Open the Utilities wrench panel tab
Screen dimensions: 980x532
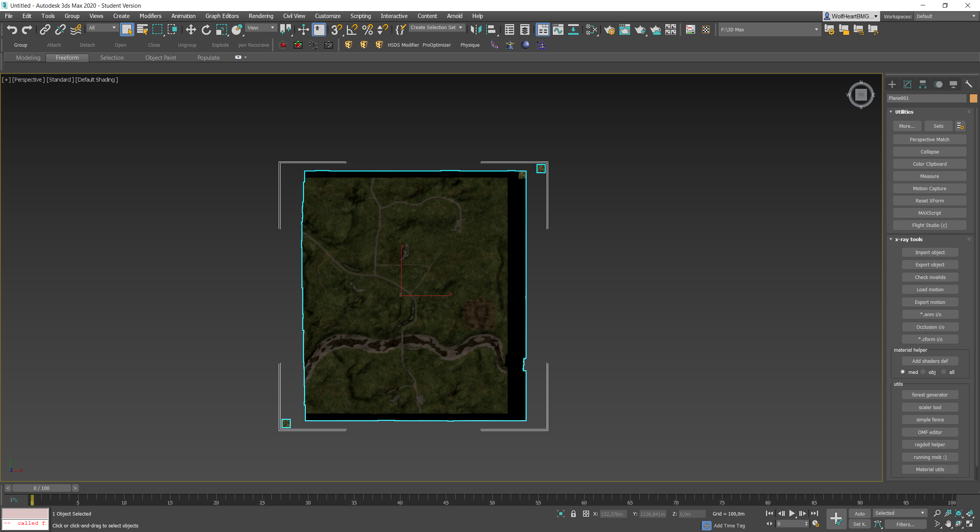click(x=969, y=84)
